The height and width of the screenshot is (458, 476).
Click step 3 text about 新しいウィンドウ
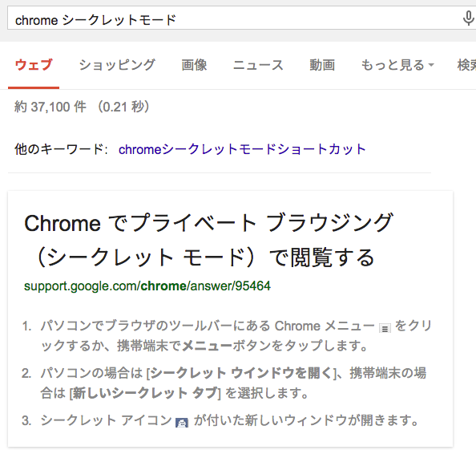tap(229, 420)
